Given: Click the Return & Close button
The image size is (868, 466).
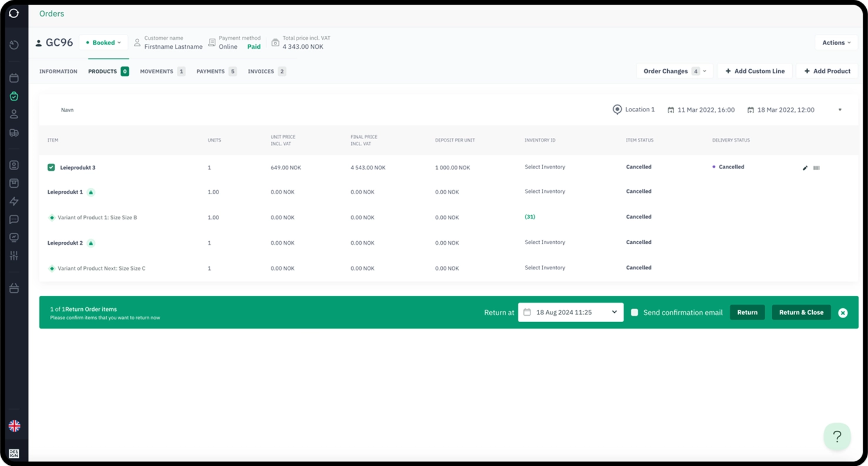Looking at the screenshot, I should [x=801, y=312].
